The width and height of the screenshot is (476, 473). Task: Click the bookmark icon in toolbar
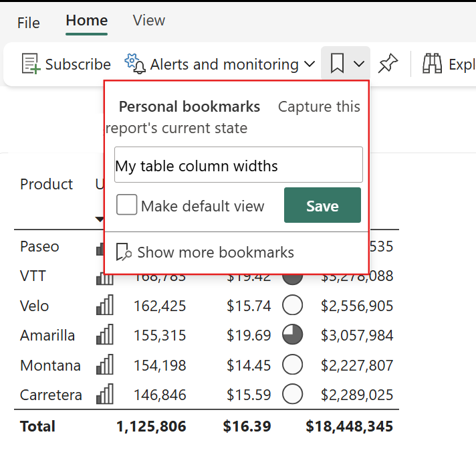pyautogui.click(x=337, y=64)
